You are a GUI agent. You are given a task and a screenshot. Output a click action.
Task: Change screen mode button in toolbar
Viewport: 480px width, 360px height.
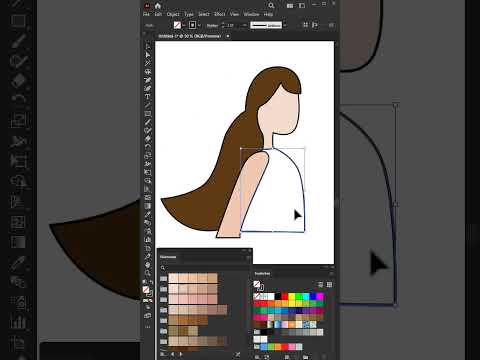pyautogui.click(x=148, y=315)
